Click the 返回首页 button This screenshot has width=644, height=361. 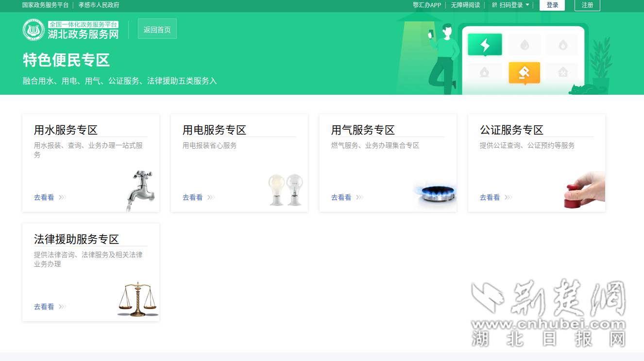[x=157, y=29]
